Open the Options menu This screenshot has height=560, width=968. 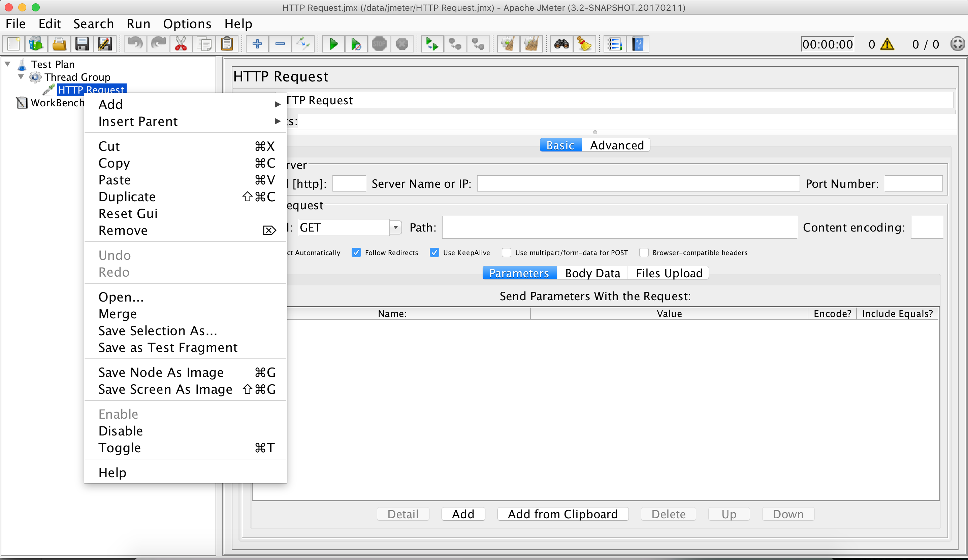click(x=187, y=24)
